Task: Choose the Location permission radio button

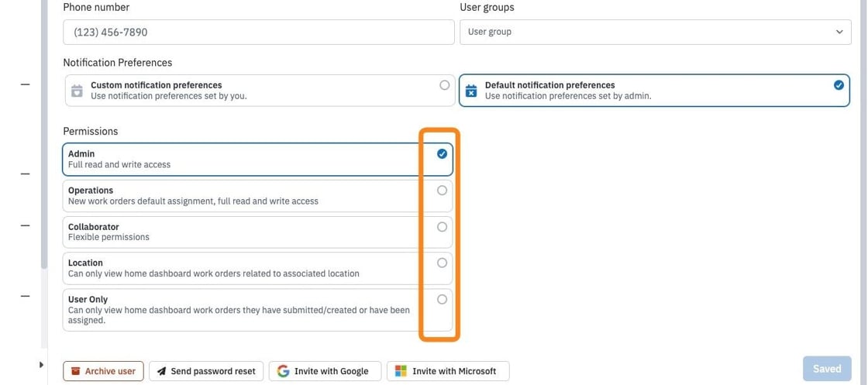Action: point(442,263)
